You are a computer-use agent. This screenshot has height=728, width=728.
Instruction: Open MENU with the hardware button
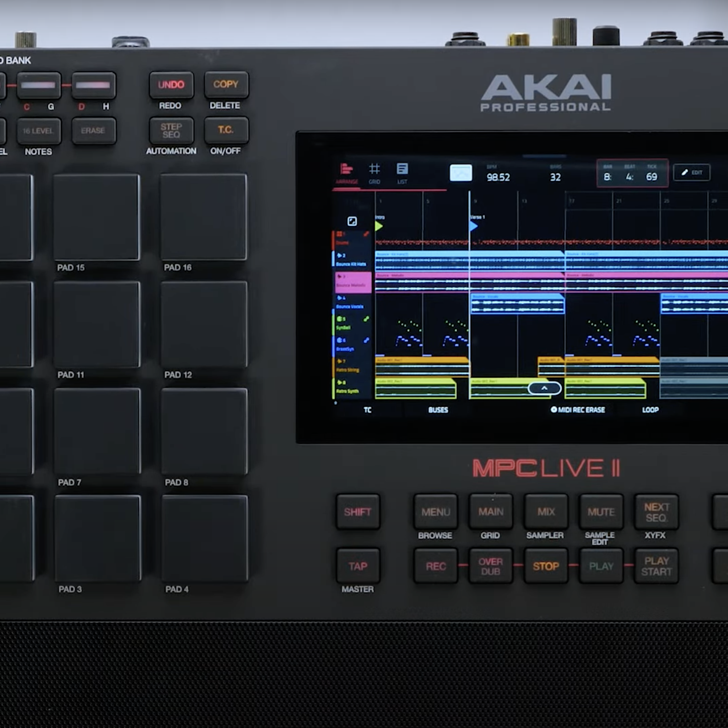(x=436, y=512)
